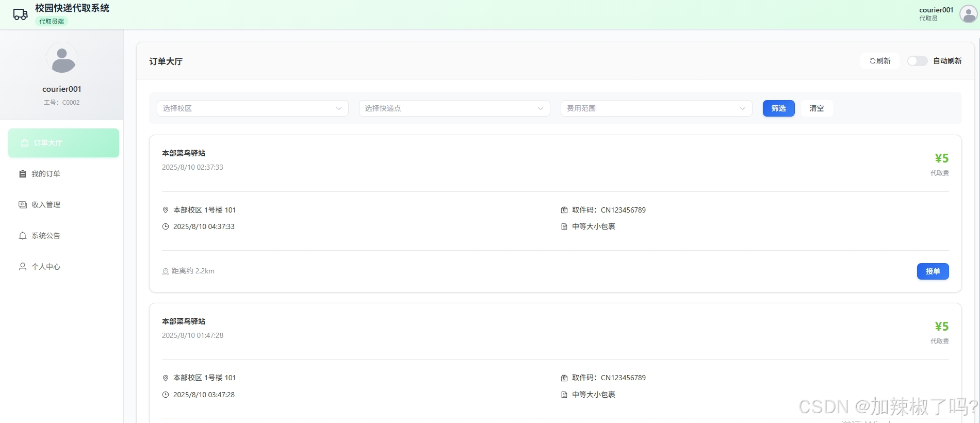Click the 代取员端 badge under the title
Screen dimensions: 980x423
tap(52, 21)
